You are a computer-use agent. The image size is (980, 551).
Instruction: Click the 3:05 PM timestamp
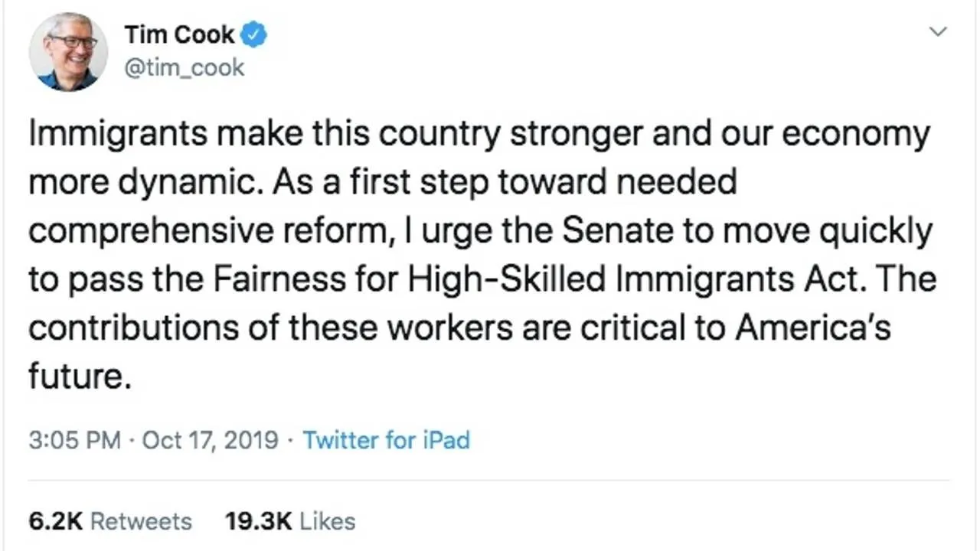(x=74, y=441)
